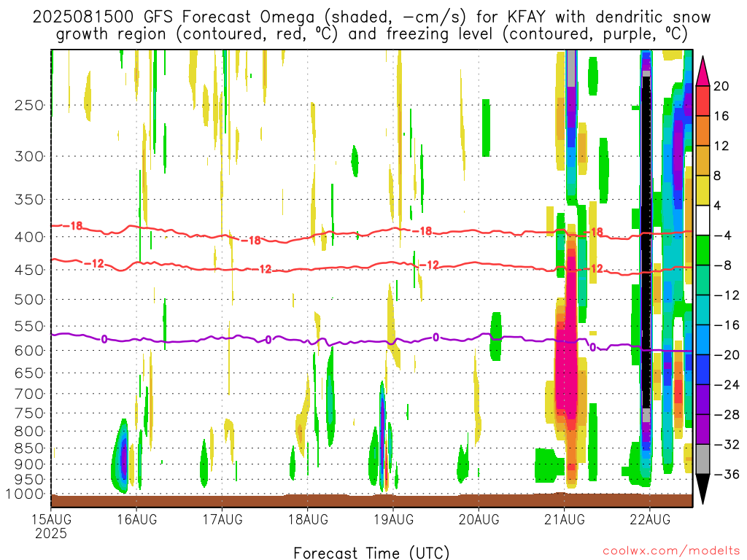Image resolution: width=747 pixels, height=560 pixels.
Task: Click the '750' pressure level label
Action: point(29,413)
